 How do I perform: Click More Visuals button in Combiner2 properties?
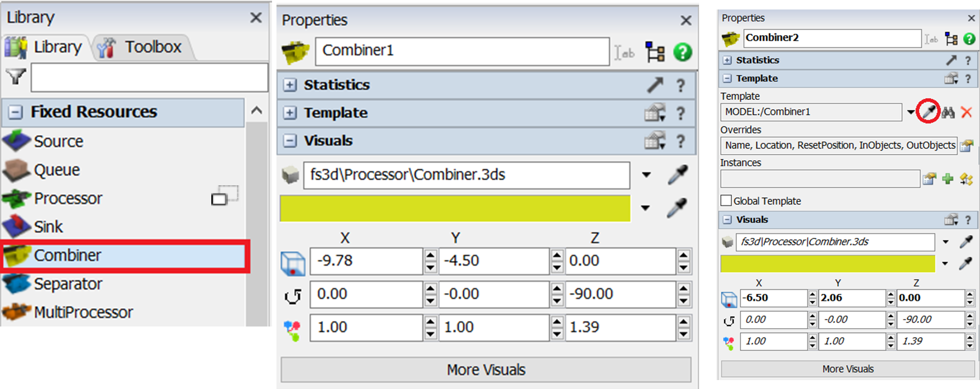pyautogui.click(x=847, y=369)
